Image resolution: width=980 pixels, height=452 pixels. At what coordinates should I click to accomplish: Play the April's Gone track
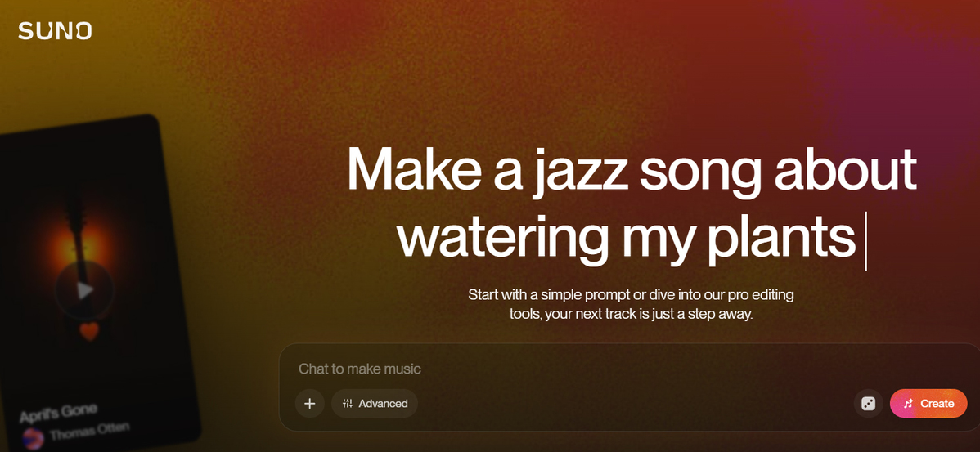pos(84,289)
